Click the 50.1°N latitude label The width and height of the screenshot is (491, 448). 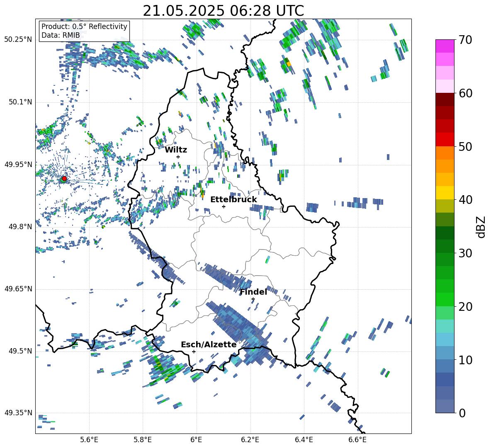pyautogui.click(x=20, y=102)
